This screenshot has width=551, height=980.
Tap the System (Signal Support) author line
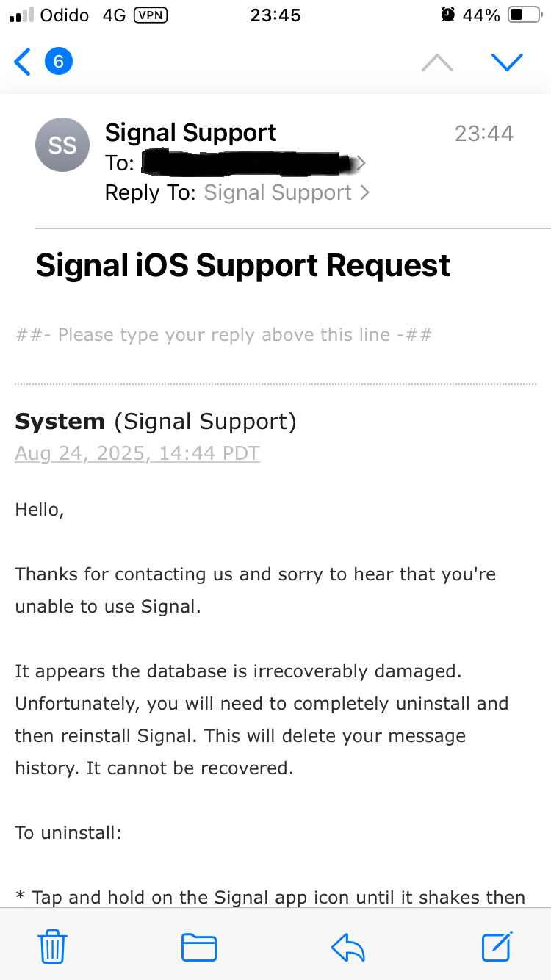(156, 422)
